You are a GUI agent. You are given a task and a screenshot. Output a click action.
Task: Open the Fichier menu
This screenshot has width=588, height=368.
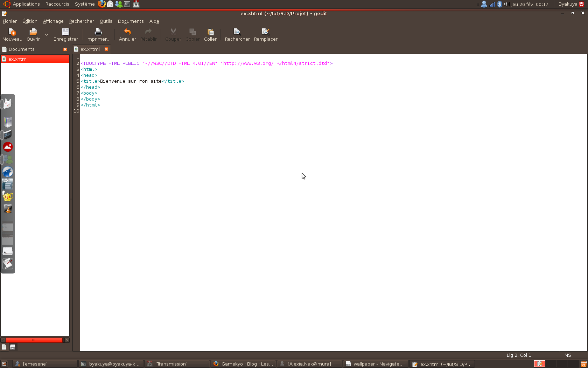tap(9, 21)
